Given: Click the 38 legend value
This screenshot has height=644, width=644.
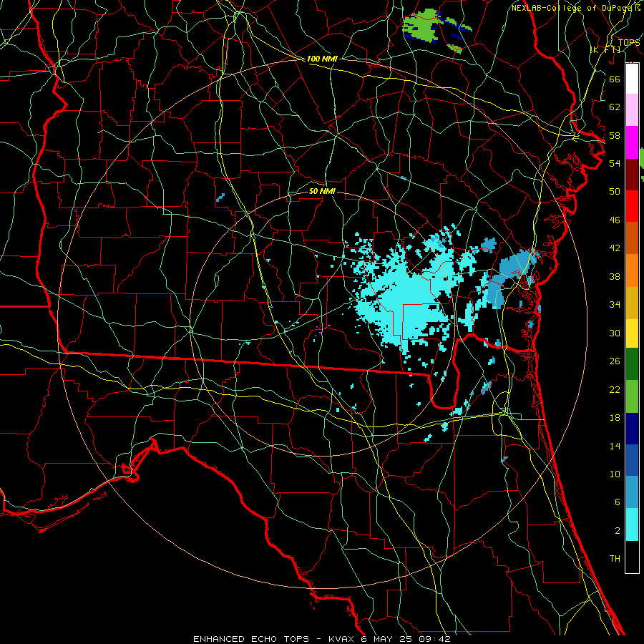Looking at the screenshot, I should coord(615,276).
